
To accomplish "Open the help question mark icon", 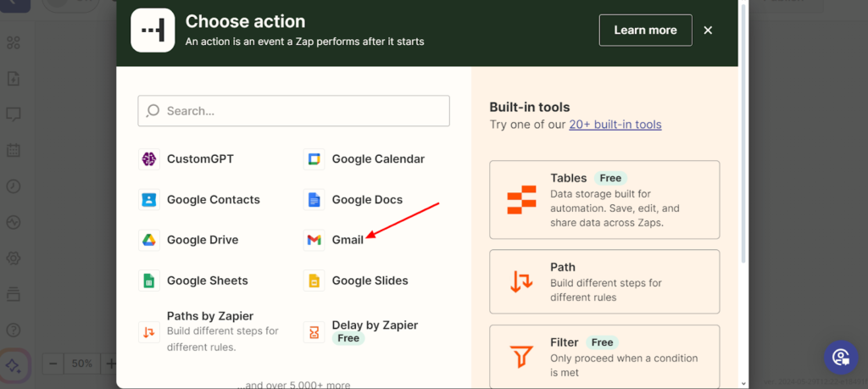I will coord(14,331).
